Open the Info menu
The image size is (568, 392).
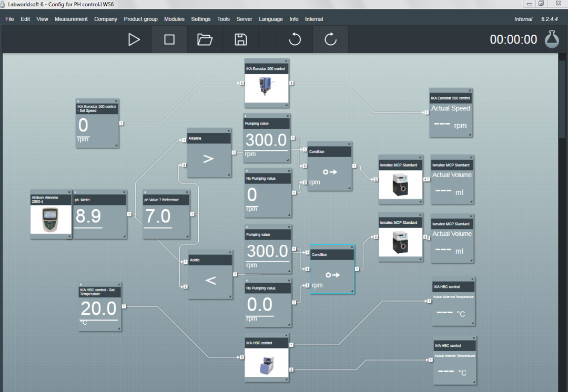[x=294, y=19]
